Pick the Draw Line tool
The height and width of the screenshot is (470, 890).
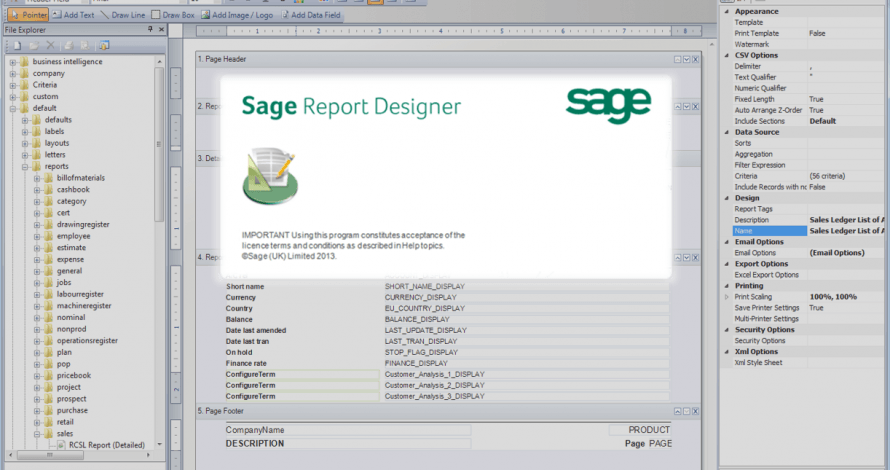(123, 15)
